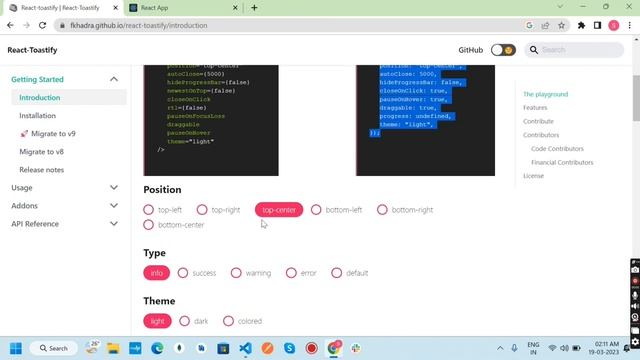Show hidden system tray icons
Image resolution: width=640 pixels, height=360 pixels.
[500, 348]
